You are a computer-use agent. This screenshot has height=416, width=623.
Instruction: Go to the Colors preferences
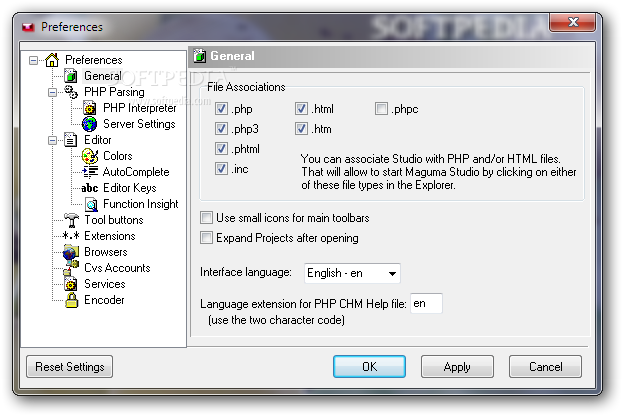tap(118, 156)
